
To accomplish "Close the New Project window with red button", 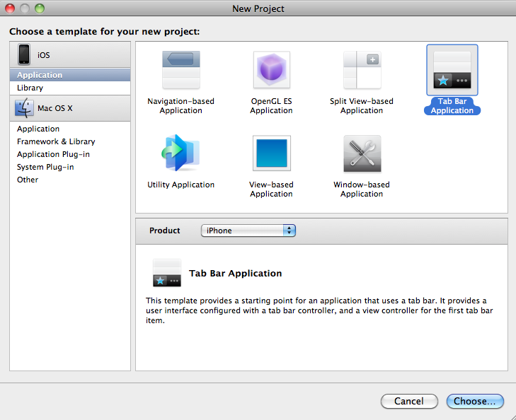I will (x=10, y=8).
